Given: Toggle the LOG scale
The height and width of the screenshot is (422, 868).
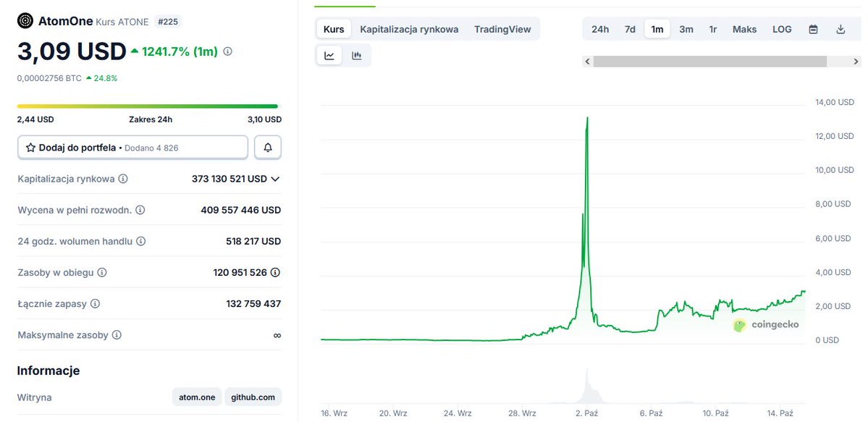Looking at the screenshot, I should (x=782, y=30).
